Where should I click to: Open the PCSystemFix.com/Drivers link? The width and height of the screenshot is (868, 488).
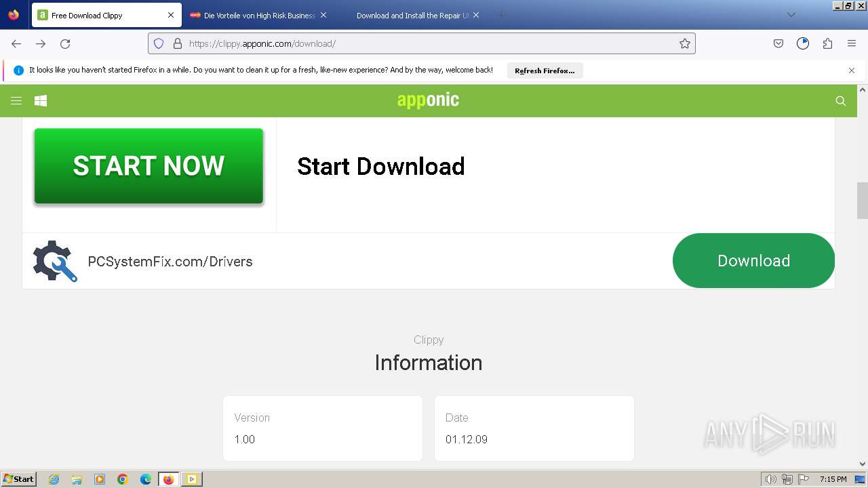[x=170, y=262]
